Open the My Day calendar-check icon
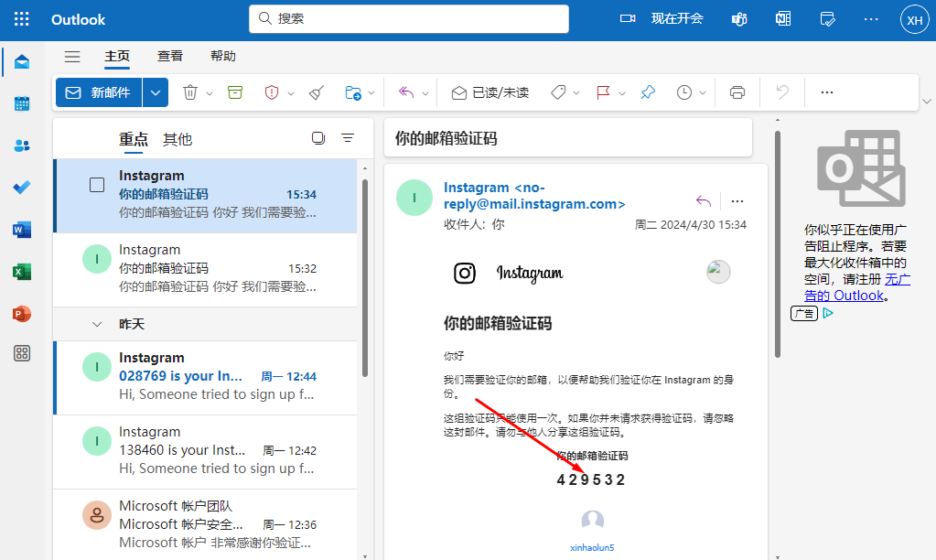The height and width of the screenshot is (560, 936). [827, 19]
